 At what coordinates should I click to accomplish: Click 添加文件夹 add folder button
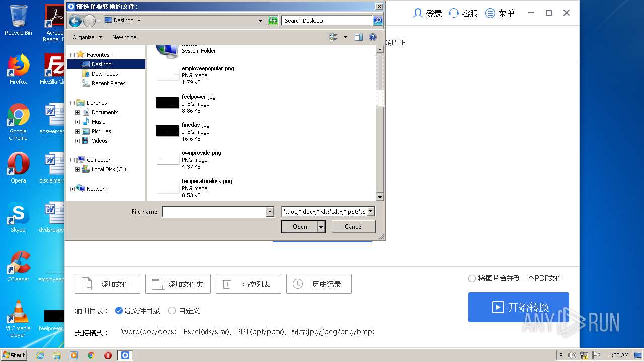point(178,284)
